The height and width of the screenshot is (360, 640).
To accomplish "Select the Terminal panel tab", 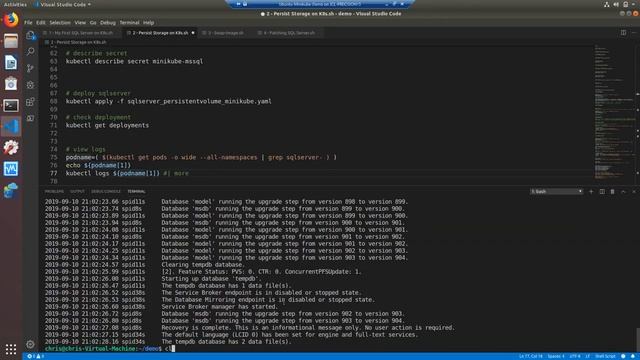I will click(136, 191).
